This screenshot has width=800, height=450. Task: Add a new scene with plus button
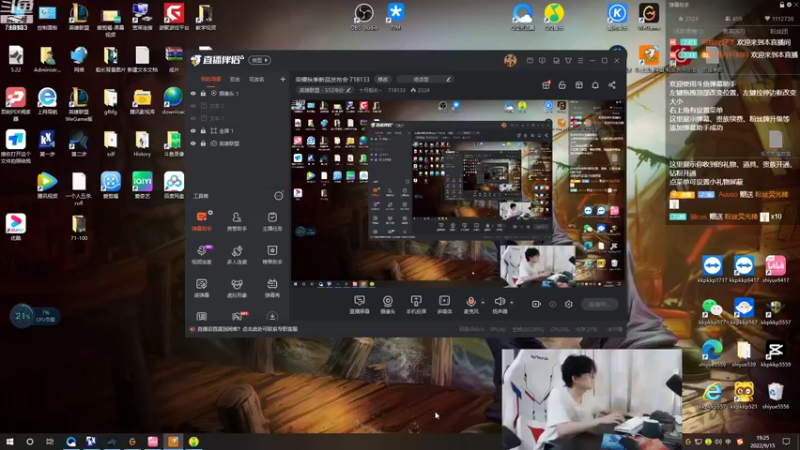pyautogui.click(x=283, y=79)
